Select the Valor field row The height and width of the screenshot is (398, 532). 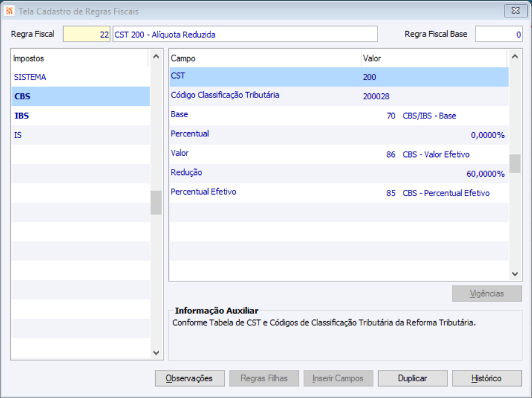tap(339, 154)
